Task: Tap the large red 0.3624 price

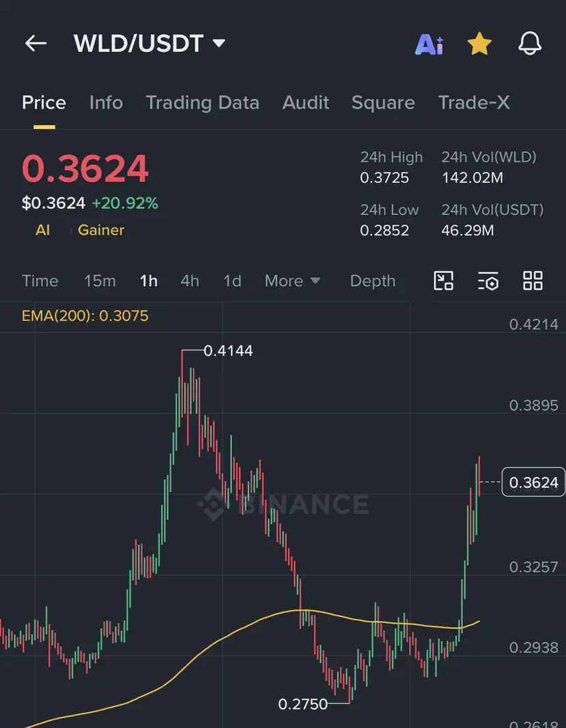Action: pos(85,168)
